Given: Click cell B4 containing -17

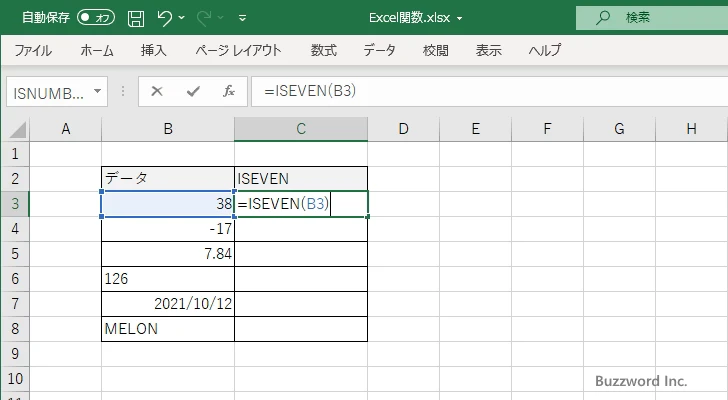Looking at the screenshot, I should [168, 229].
